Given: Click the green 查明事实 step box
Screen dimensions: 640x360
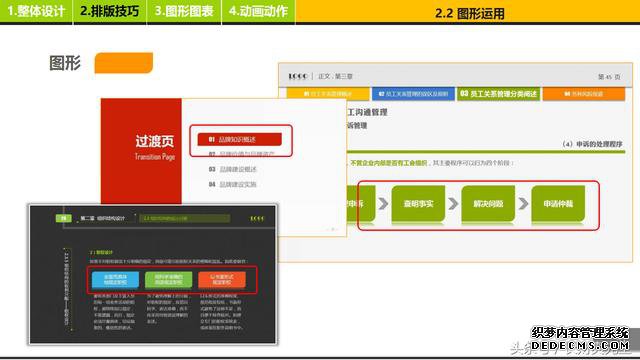Looking at the screenshot, I should click(x=418, y=204).
